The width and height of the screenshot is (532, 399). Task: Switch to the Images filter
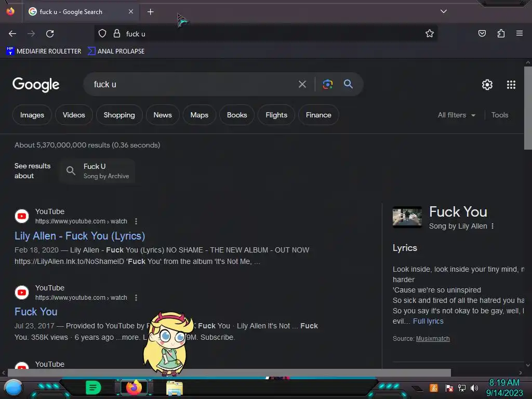pos(32,115)
